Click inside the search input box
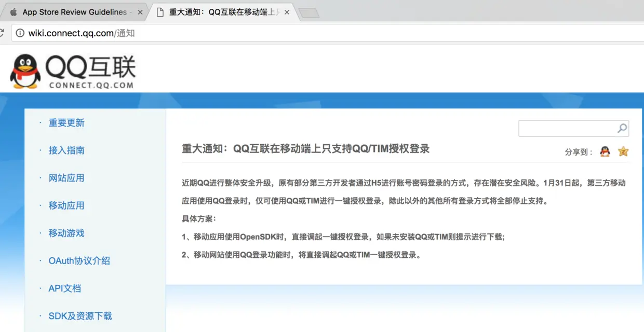Image resolution: width=644 pixels, height=332 pixels. 566,128
